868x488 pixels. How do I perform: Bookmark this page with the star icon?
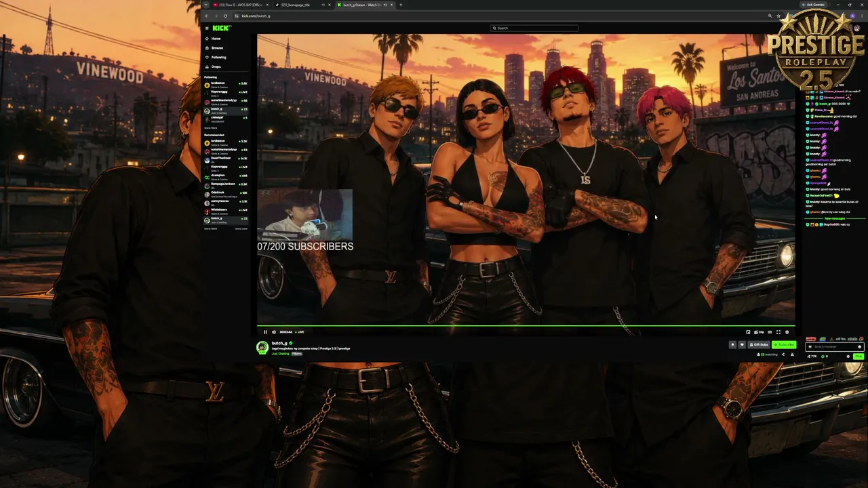pos(778,16)
